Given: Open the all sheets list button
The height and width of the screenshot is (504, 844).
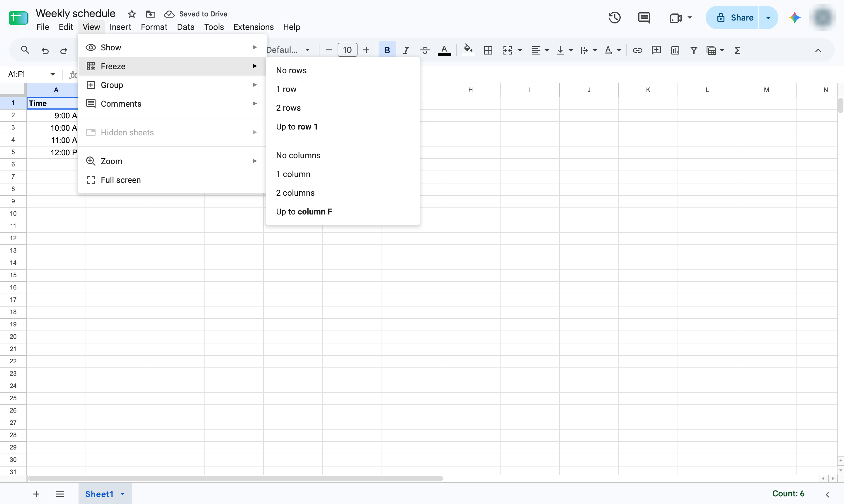Looking at the screenshot, I should pyautogui.click(x=60, y=494).
